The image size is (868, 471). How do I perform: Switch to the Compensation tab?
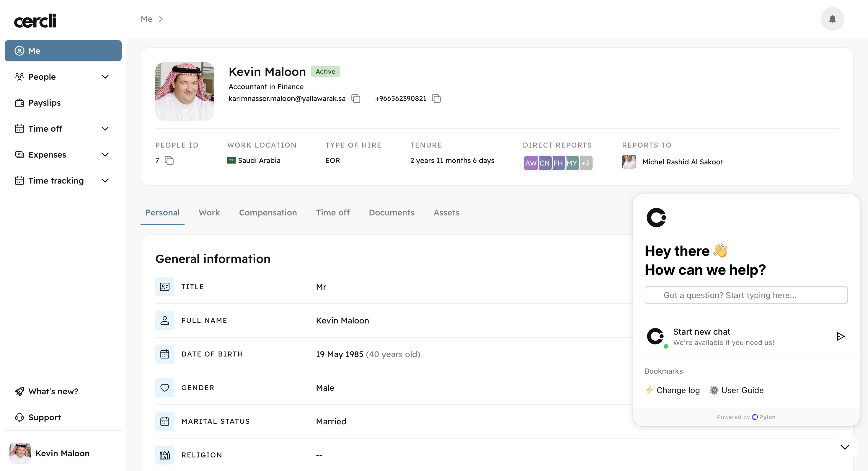pyautogui.click(x=267, y=212)
